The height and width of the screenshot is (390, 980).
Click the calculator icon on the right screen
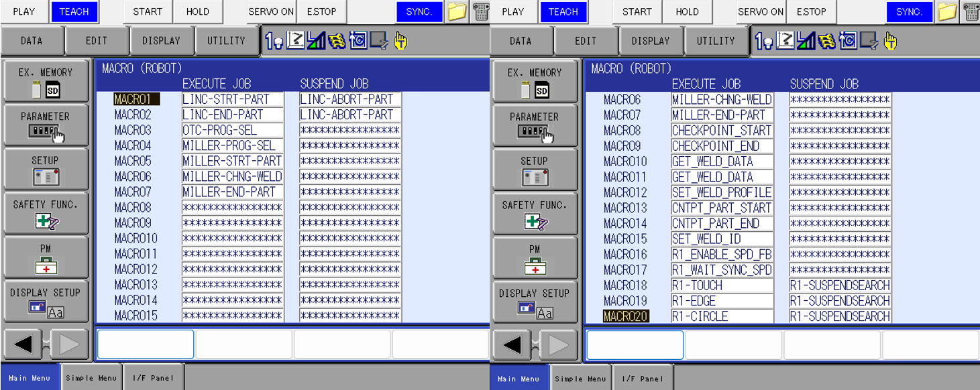971,11
